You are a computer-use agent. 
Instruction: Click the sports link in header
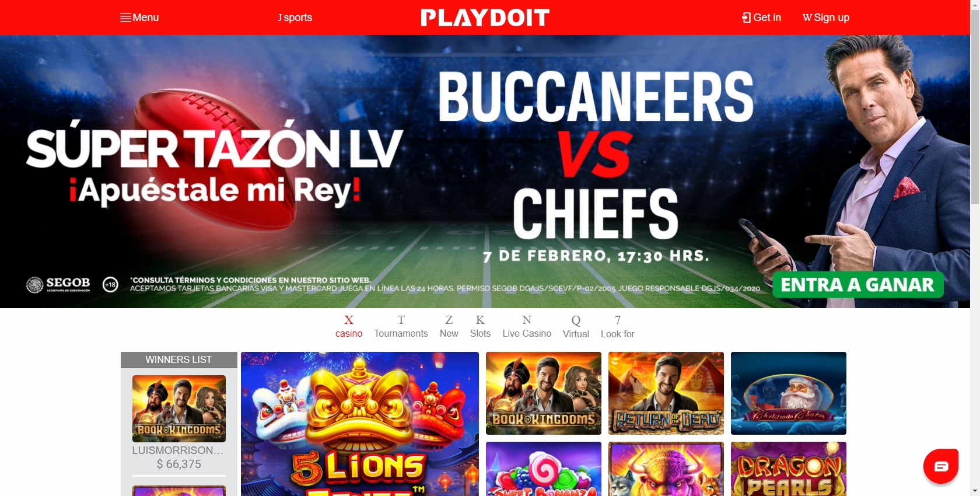[x=295, y=18]
